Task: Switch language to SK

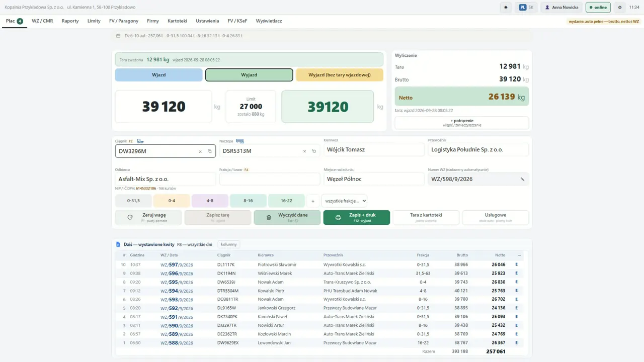Action: click(531, 8)
